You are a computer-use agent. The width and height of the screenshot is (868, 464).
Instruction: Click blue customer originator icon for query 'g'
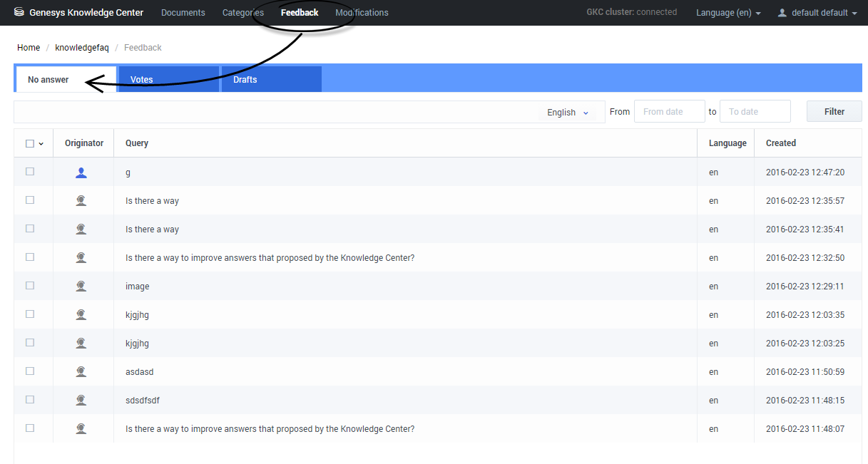81,172
